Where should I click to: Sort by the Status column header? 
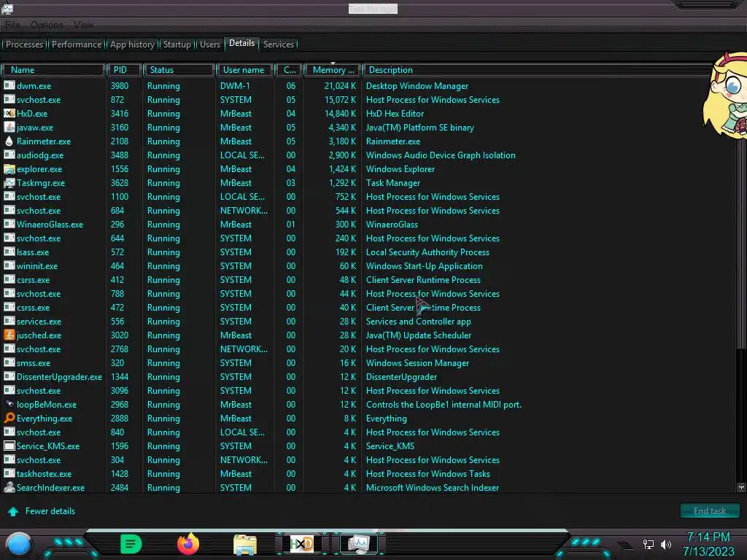coord(179,70)
